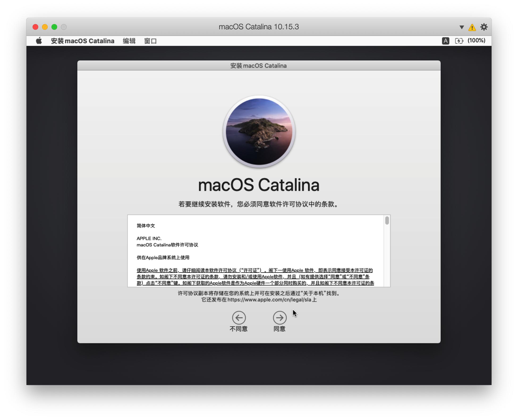Click the Disagree left-arrow circle icon
This screenshot has height=420, width=518.
(239, 317)
